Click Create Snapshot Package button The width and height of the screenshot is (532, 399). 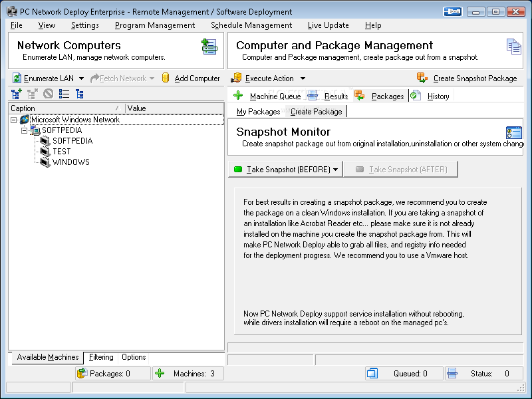(467, 78)
